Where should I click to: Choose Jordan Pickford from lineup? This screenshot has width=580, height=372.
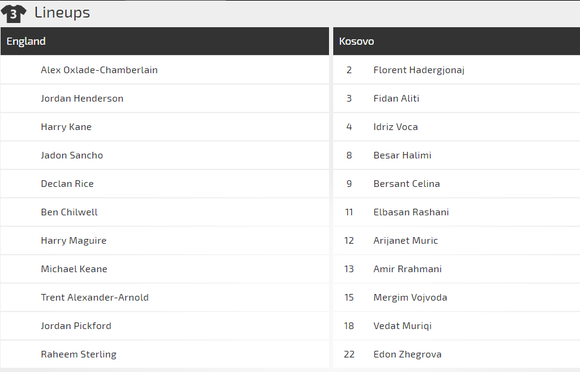pyautogui.click(x=76, y=326)
